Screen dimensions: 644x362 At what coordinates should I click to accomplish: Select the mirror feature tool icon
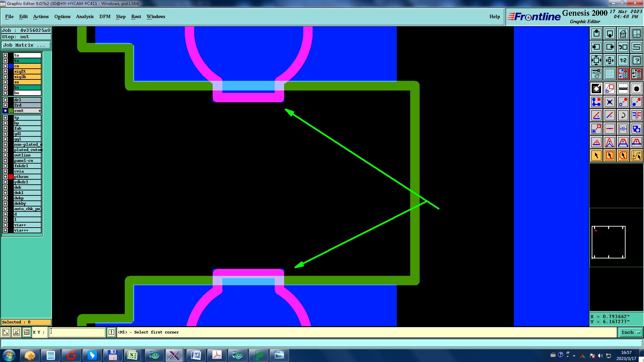[636, 115]
